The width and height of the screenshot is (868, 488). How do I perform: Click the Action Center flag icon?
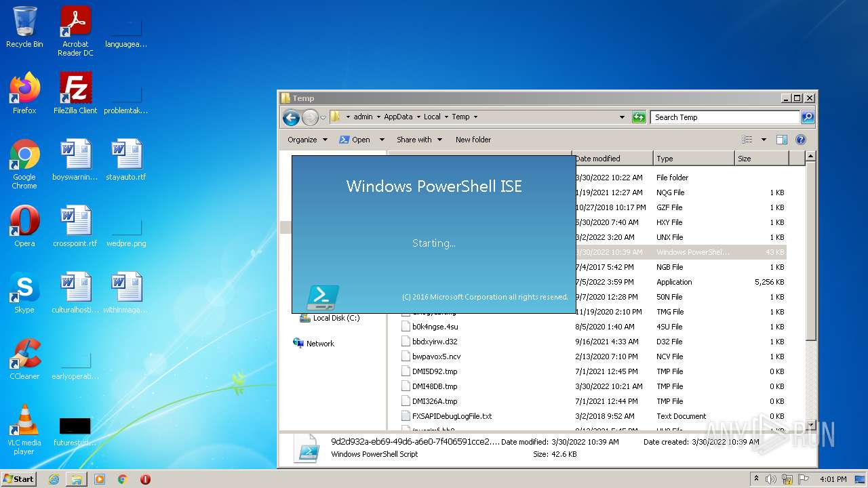pos(804,479)
